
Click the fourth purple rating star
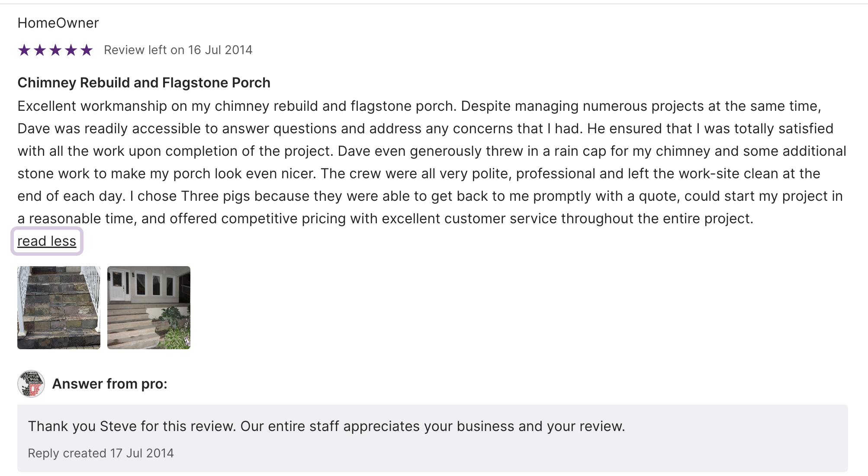[71, 50]
